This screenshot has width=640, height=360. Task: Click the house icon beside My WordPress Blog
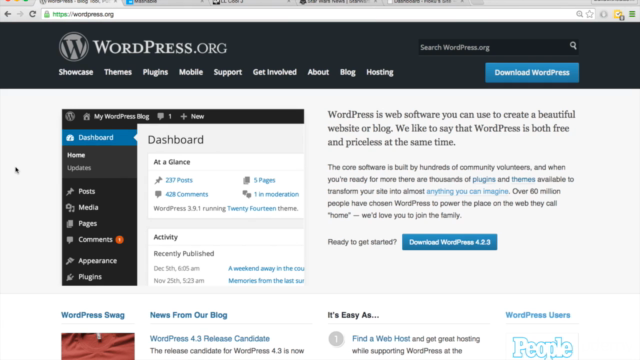point(86,116)
